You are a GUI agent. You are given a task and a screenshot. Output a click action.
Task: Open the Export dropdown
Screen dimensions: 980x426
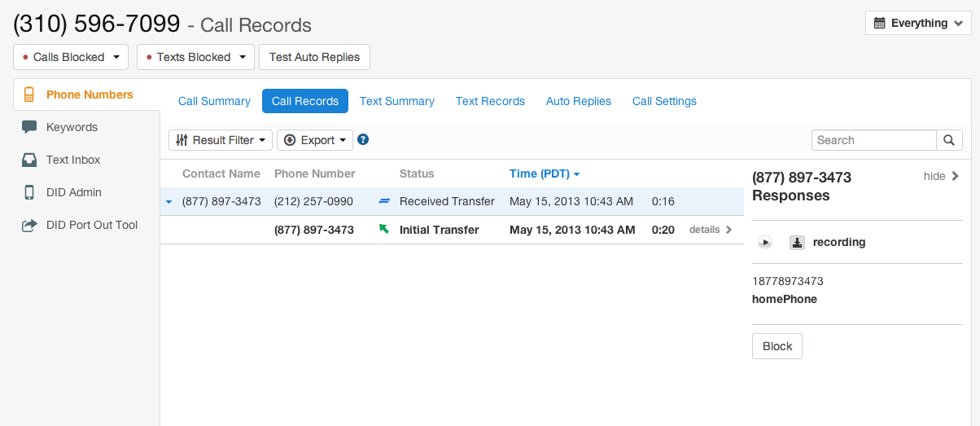pyautogui.click(x=314, y=140)
